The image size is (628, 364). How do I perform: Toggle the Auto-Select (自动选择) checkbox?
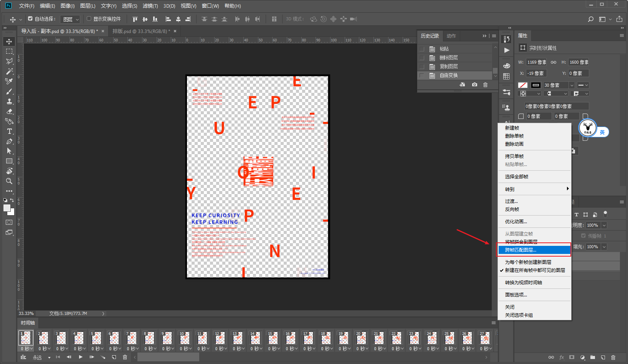(x=30, y=18)
